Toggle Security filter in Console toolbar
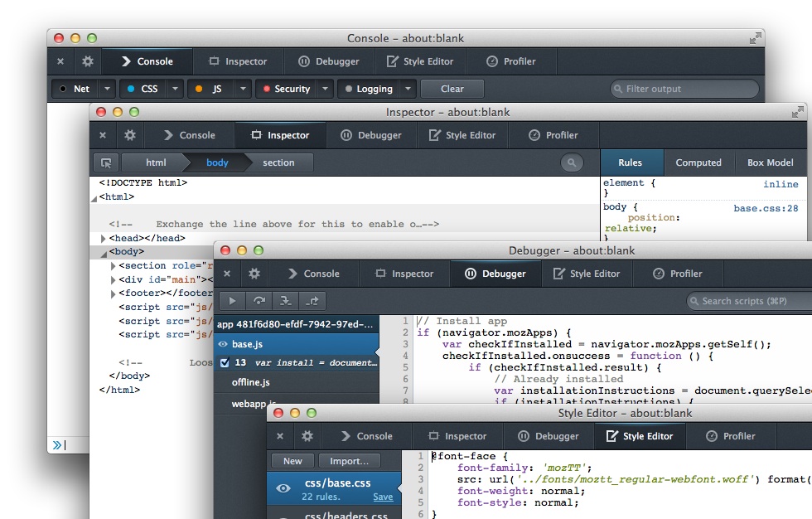Image resolution: width=812 pixels, height=519 pixels. coord(287,89)
